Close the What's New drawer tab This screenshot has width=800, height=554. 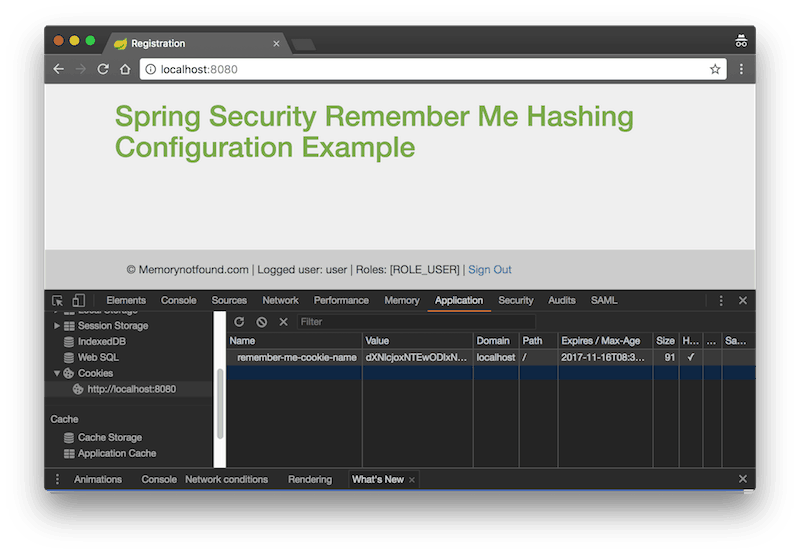click(x=412, y=480)
